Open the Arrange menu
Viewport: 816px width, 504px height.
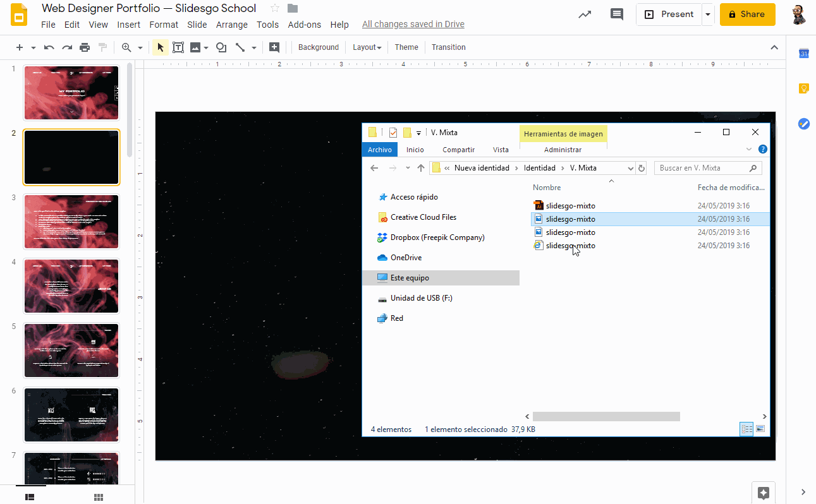[x=232, y=25]
